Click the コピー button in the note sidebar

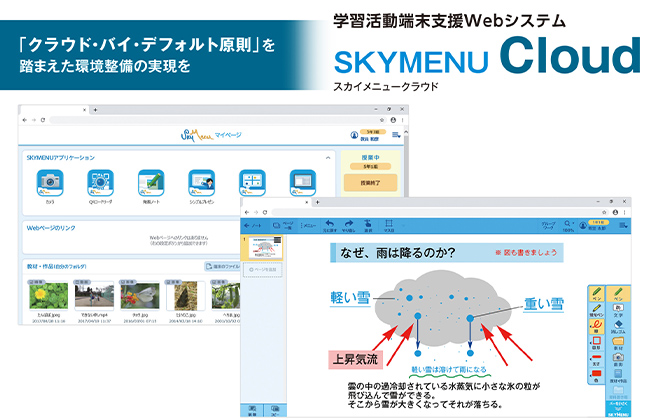274,410
